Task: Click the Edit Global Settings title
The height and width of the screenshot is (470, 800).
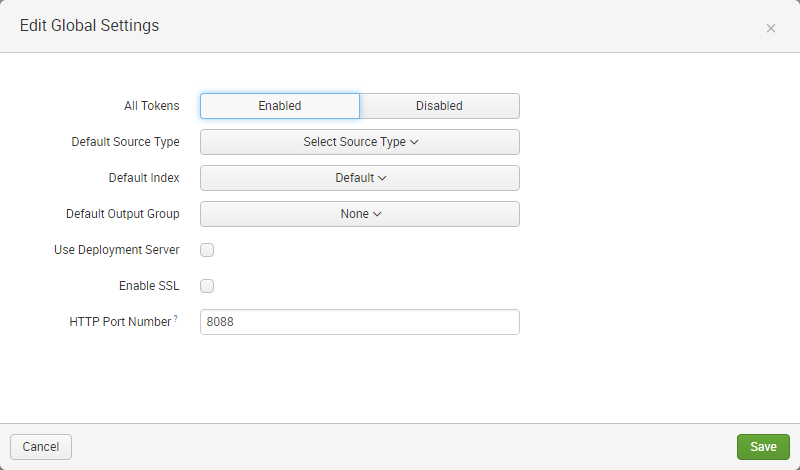Action: 89,26
